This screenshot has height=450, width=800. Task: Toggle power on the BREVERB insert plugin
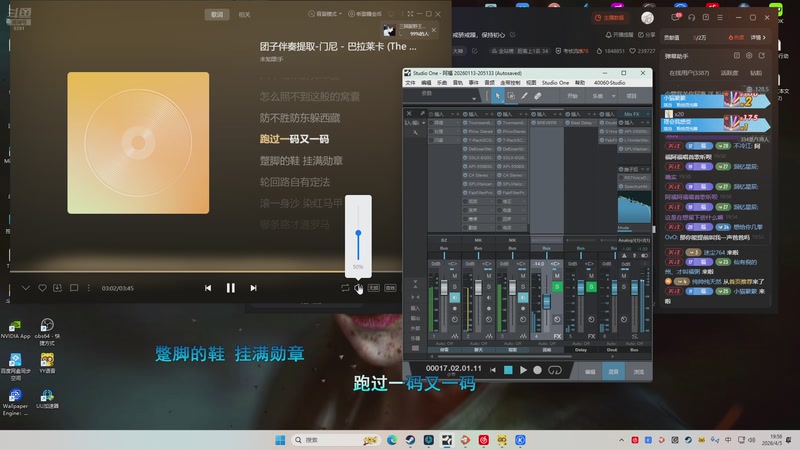(x=534, y=123)
